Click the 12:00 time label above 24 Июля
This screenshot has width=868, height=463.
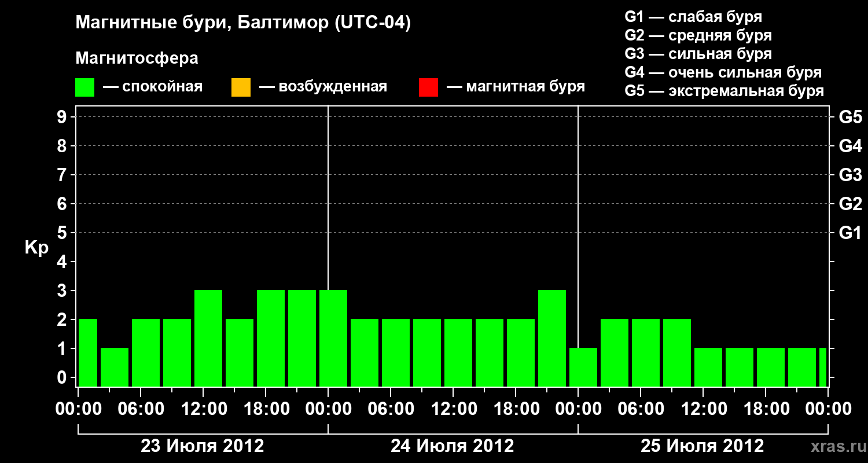point(453,409)
